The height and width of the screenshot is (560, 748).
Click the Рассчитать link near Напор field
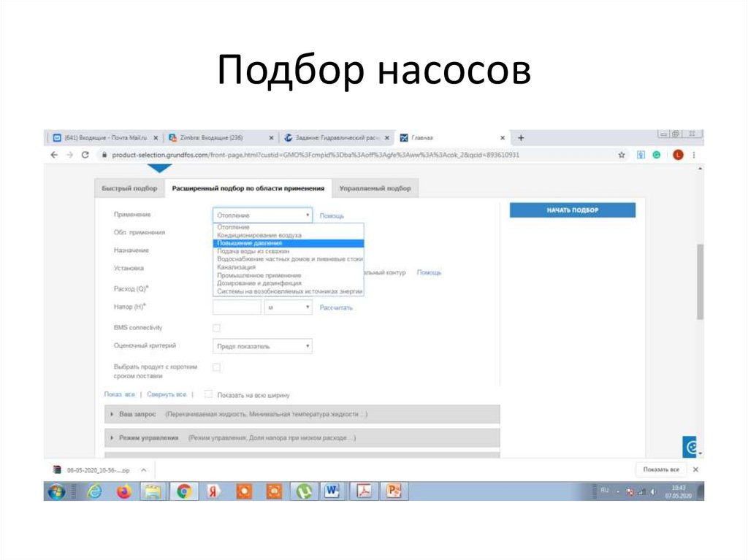pos(335,308)
